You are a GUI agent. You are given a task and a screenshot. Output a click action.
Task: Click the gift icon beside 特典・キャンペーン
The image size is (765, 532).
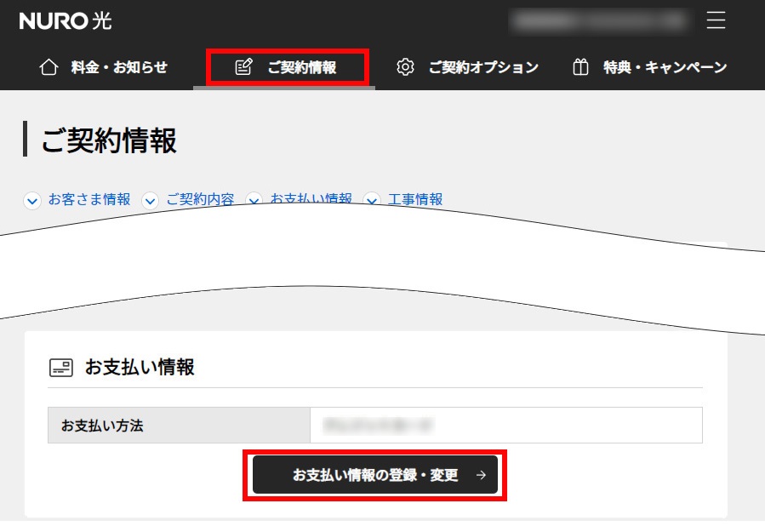tap(582, 66)
